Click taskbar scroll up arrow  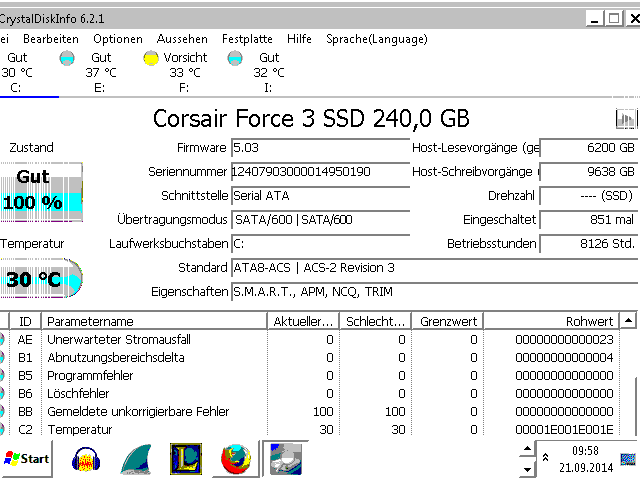pos(527,449)
